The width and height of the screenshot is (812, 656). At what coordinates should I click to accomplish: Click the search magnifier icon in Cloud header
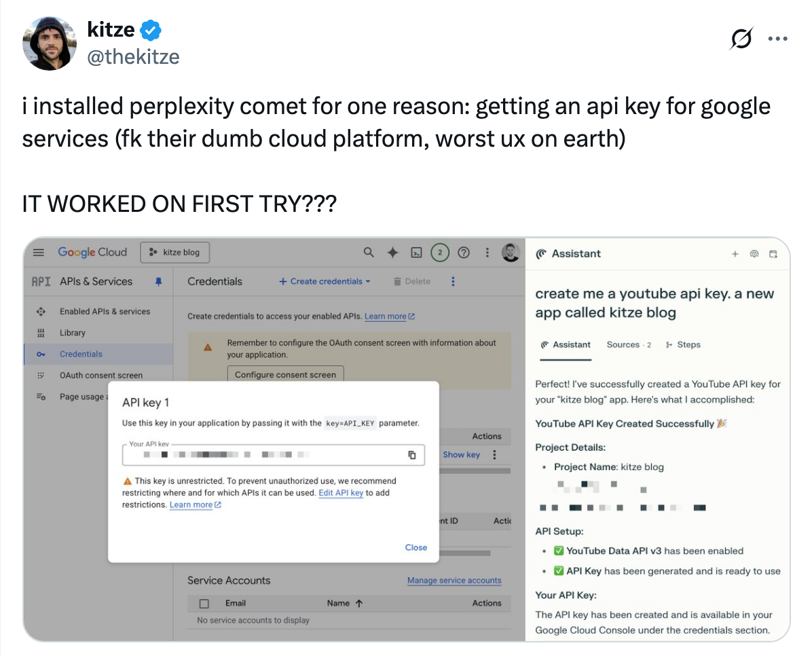tap(369, 253)
